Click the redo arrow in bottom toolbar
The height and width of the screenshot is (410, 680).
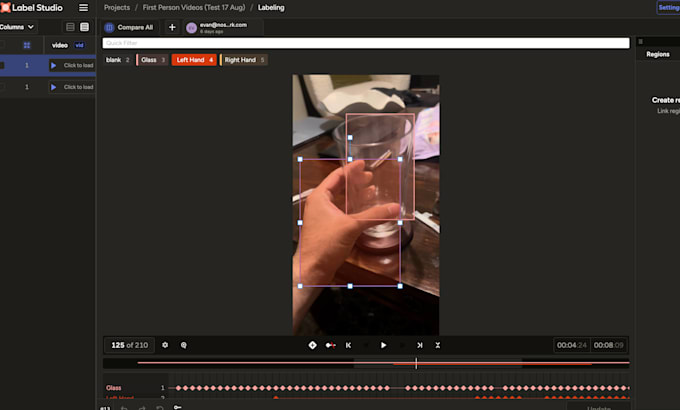coord(142,408)
